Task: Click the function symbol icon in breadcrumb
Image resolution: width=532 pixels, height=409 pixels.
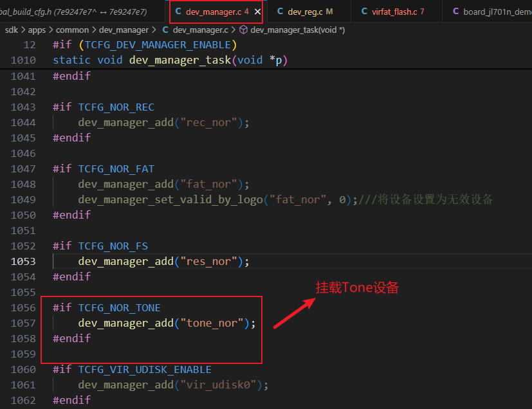Action: tap(243, 30)
